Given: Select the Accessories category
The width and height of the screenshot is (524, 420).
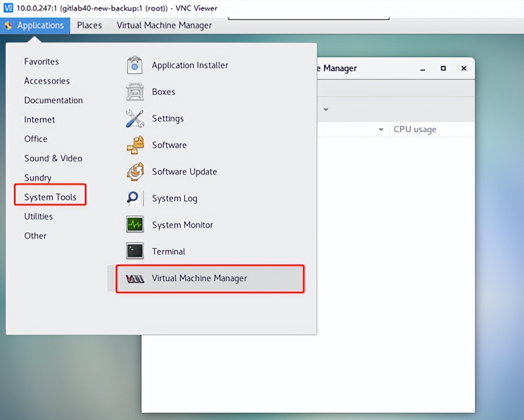Looking at the screenshot, I should (x=47, y=81).
